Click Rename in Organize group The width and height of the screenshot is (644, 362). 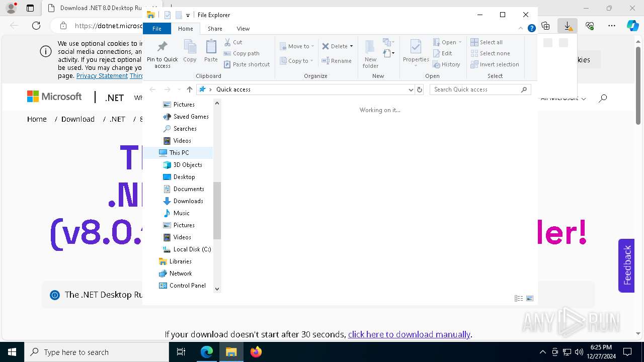(337, 61)
